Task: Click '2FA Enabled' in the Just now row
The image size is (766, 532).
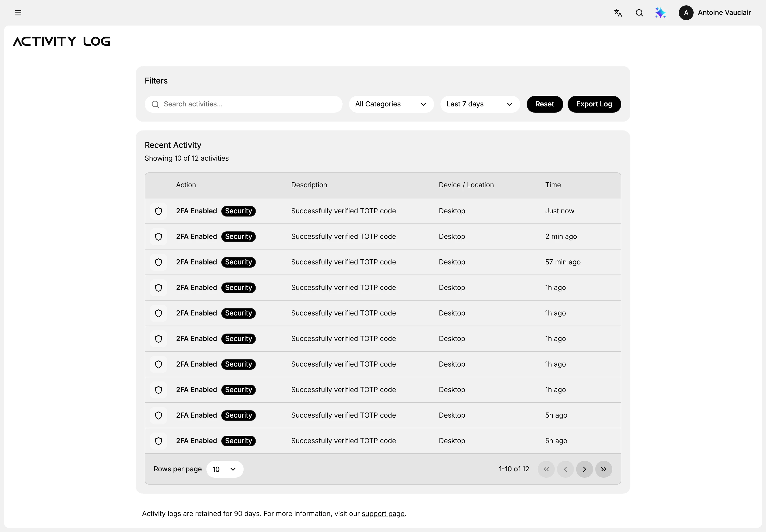Action: (196, 211)
